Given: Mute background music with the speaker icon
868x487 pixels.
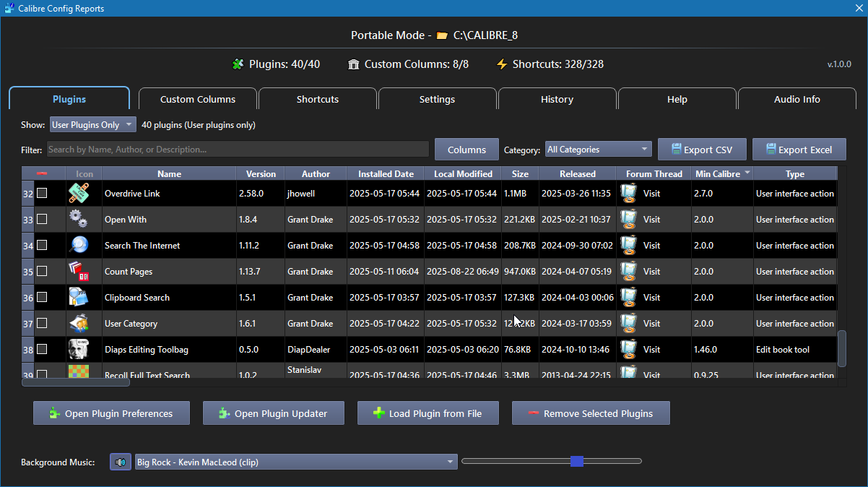Looking at the screenshot, I should 121,462.
